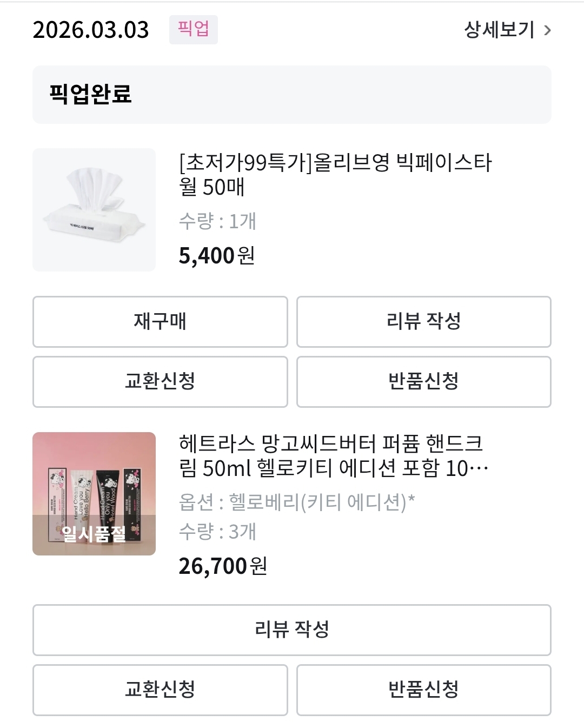Request exchange (교환신청) for the hand cream

(x=160, y=690)
